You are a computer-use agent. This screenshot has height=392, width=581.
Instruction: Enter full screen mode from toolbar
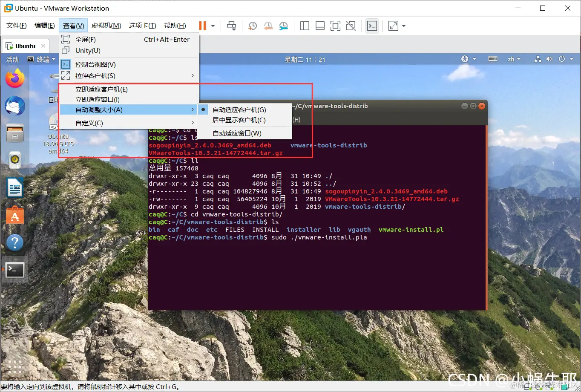coord(335,26)
